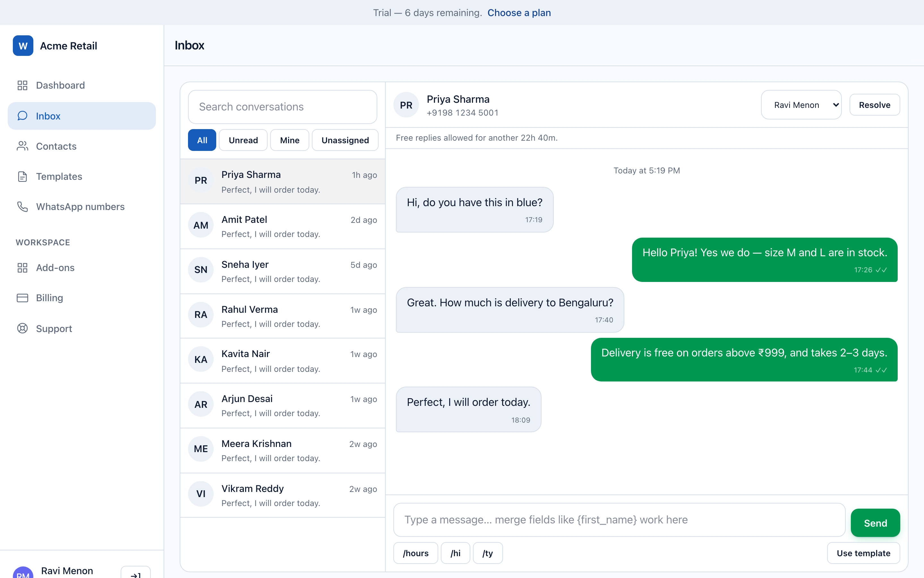Viewport: 924px width, 578px height.
Task: Insert the /ty quick reply
Action: tap(488, 553)
